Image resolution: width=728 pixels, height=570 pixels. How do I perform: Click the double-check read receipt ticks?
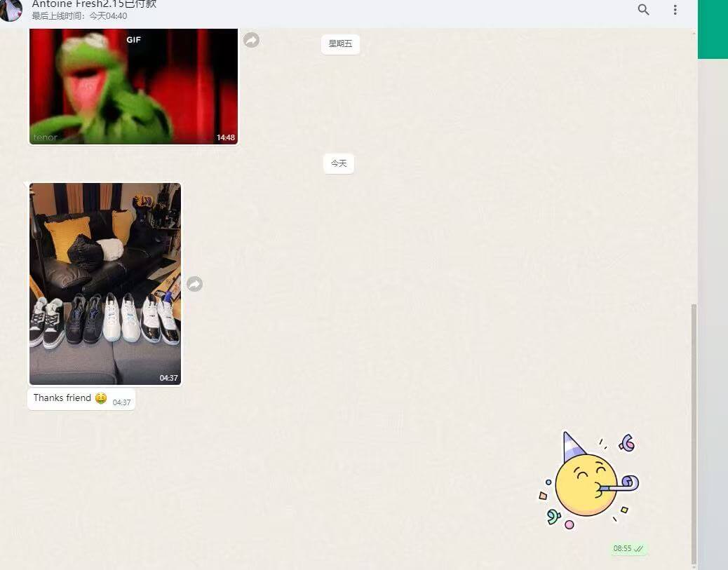point(639,549)
